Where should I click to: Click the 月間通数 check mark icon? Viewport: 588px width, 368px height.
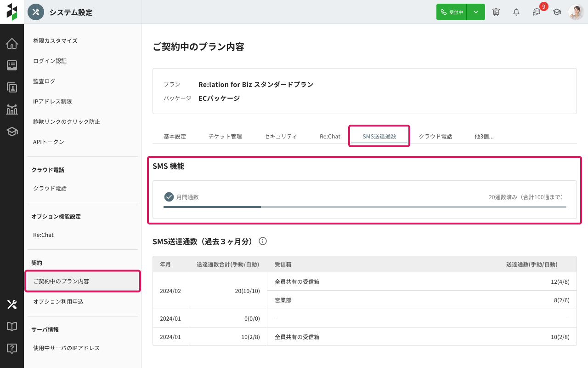(169, 197)
